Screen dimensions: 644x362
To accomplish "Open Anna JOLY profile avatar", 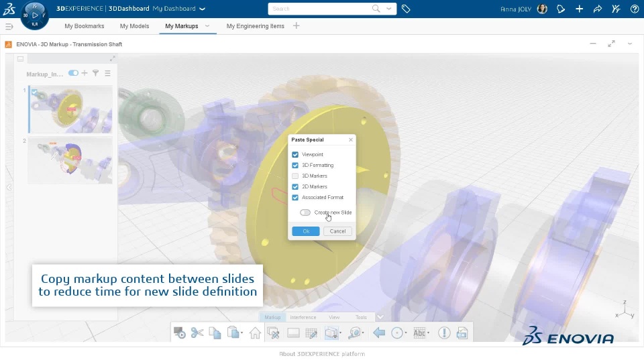I will pyautogui.click(x=542, y=9).
